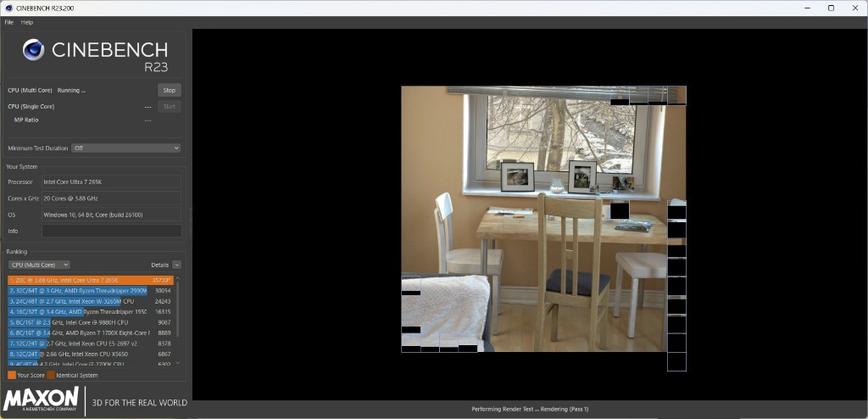868x419 pixels.
Task: Open the File menu
Action: (x=8, y=22)
